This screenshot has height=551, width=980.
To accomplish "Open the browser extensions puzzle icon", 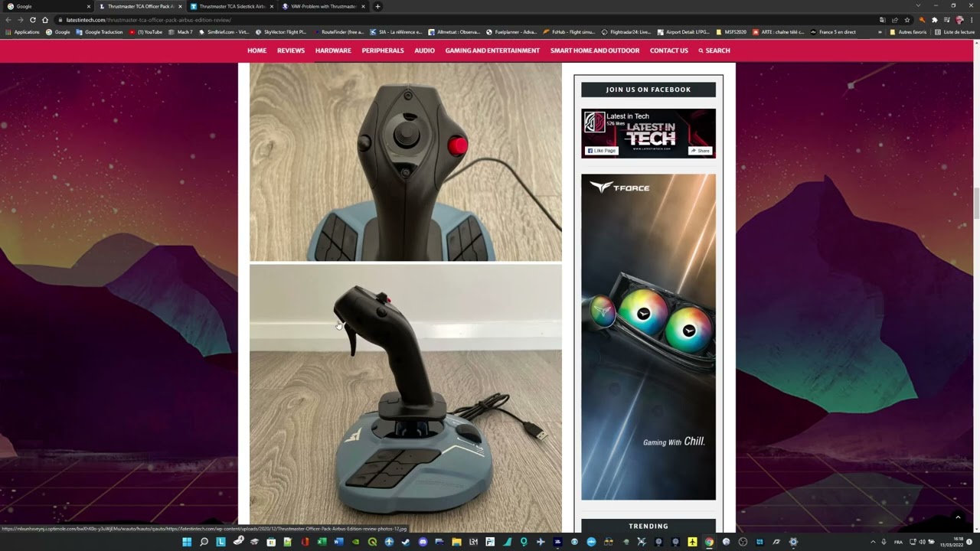I will [934, 20].
